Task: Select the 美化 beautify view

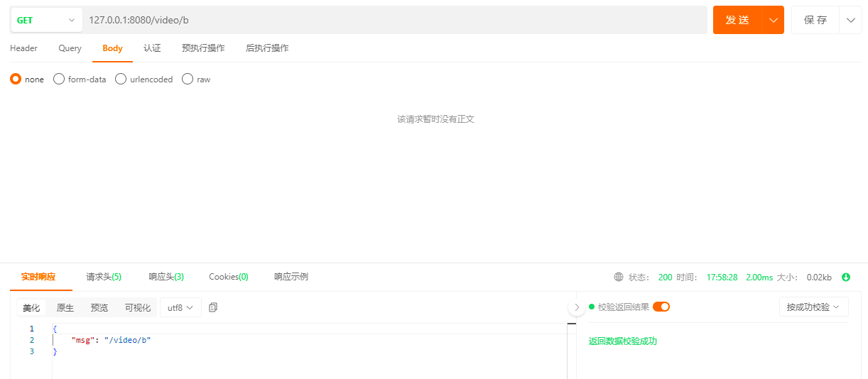Action: pos(31,307)
